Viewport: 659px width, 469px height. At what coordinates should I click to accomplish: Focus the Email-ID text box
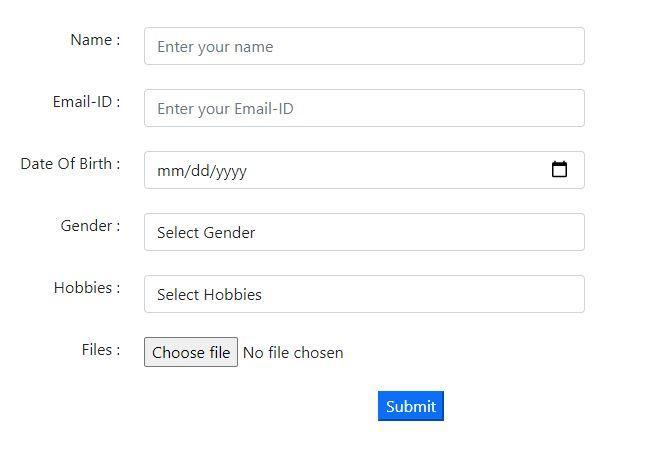364,108
